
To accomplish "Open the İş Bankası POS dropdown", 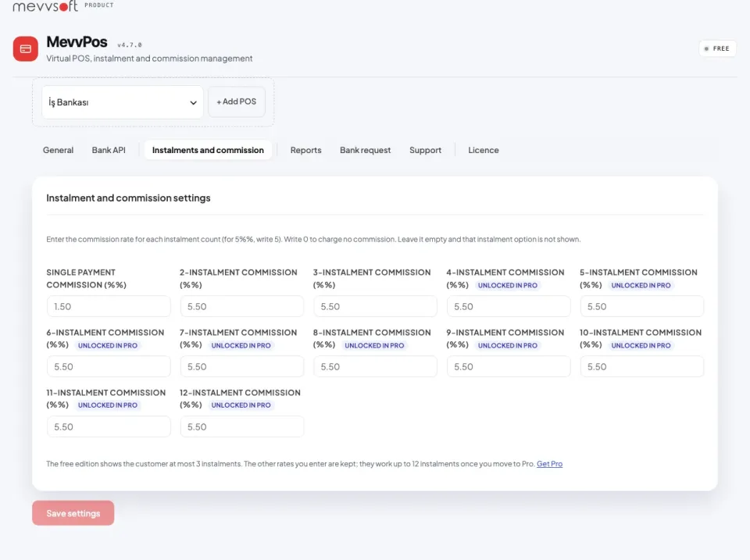I will click(x=123, y=102).
